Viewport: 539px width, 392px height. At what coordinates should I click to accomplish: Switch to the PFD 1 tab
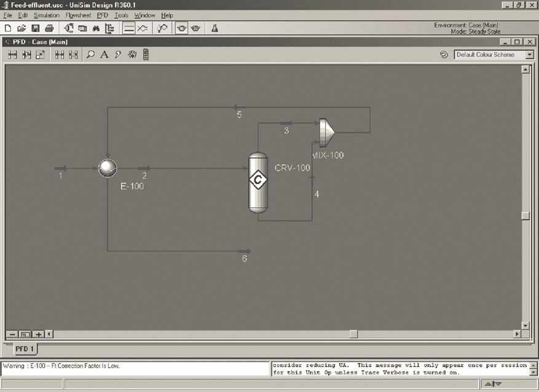pyautogui.click(x=25, y=349)
